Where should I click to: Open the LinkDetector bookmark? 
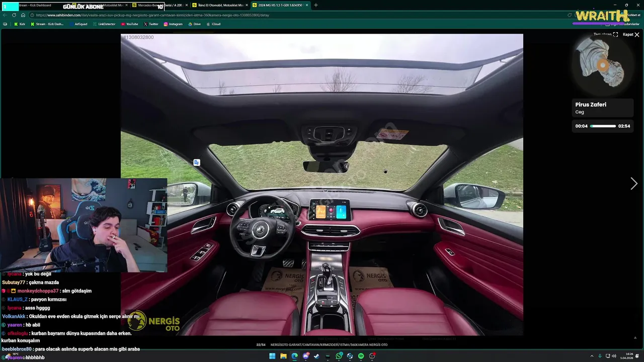pos(104,24)
